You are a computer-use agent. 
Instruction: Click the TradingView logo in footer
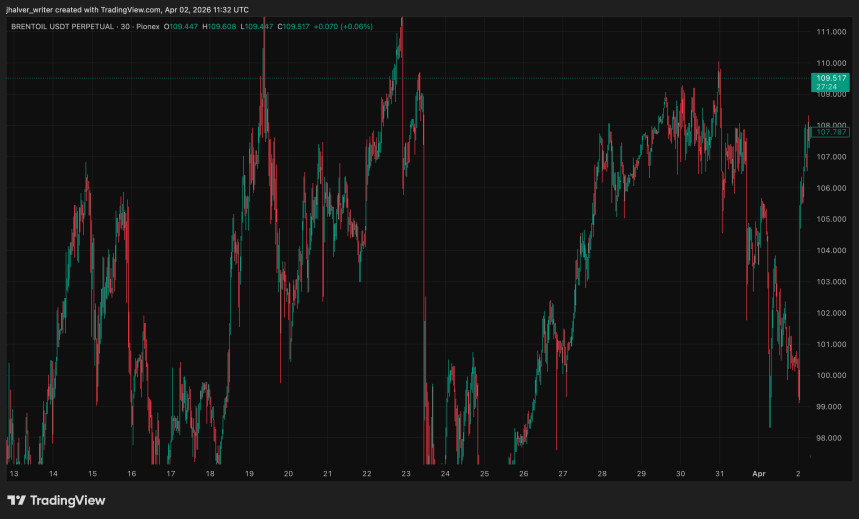coord(56,500)
